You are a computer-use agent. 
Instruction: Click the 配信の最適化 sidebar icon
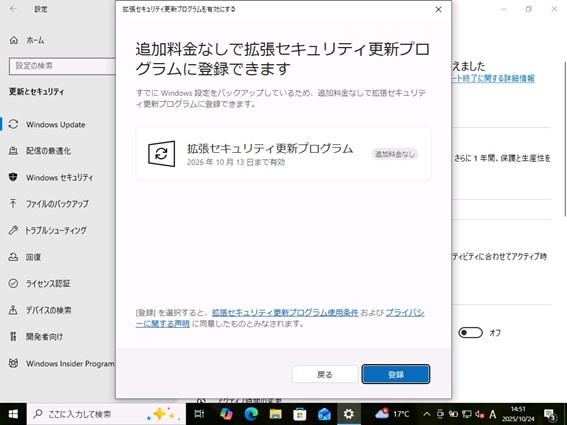point(13,151)
